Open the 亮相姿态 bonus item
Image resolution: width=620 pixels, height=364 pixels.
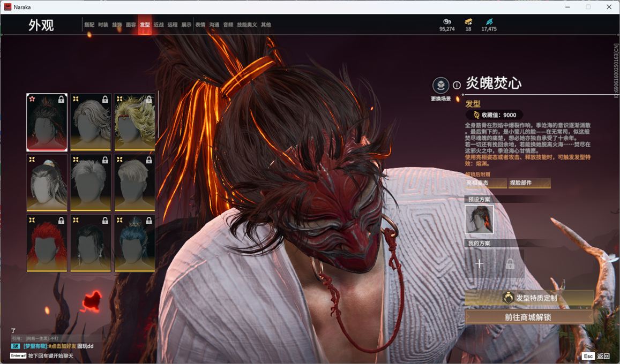click(486, 183)
